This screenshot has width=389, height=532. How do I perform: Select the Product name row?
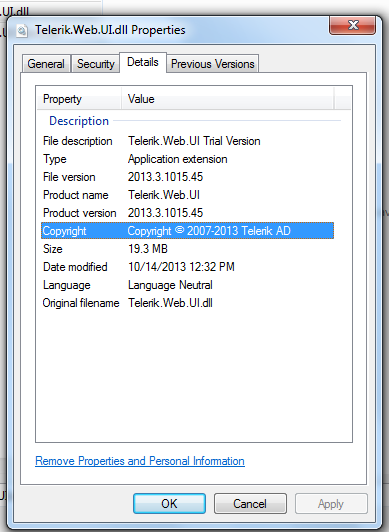pos(187,195)
